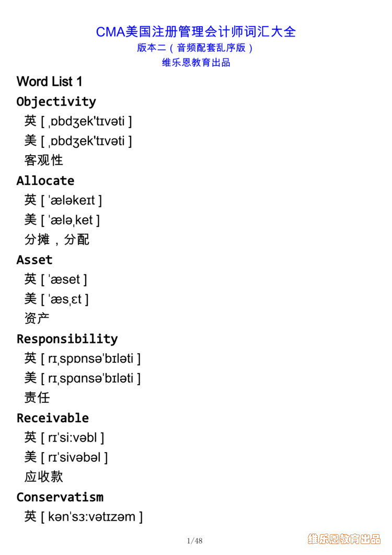This screenshot has width=392, height=555.
Task: Click the translation 分摊，分配
Action: click(x=56, y=240)
